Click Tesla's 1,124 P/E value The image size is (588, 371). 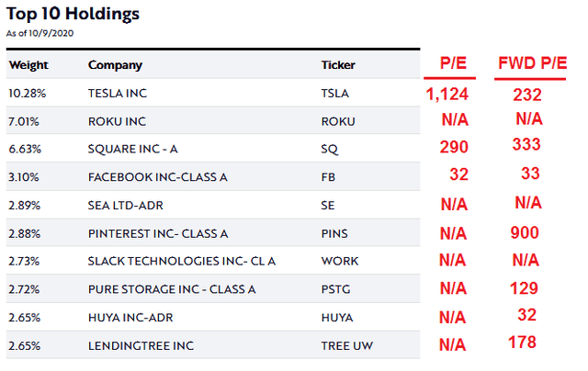pos(447,94)
